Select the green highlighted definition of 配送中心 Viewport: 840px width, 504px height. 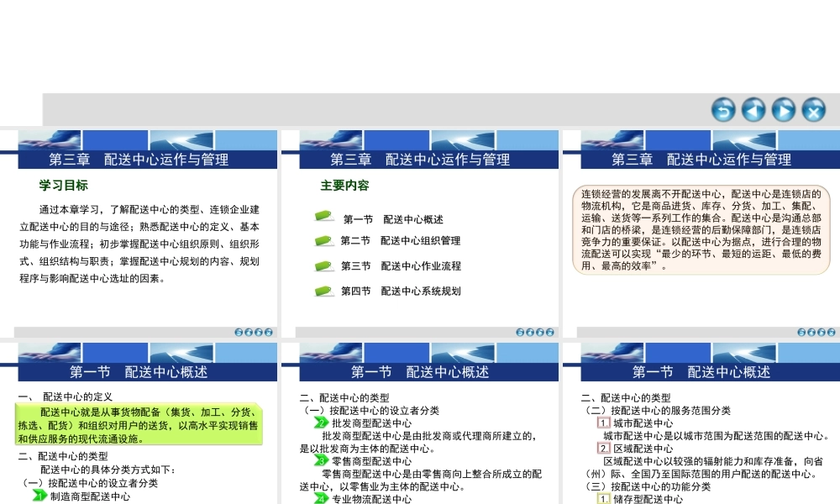point(139,426)
